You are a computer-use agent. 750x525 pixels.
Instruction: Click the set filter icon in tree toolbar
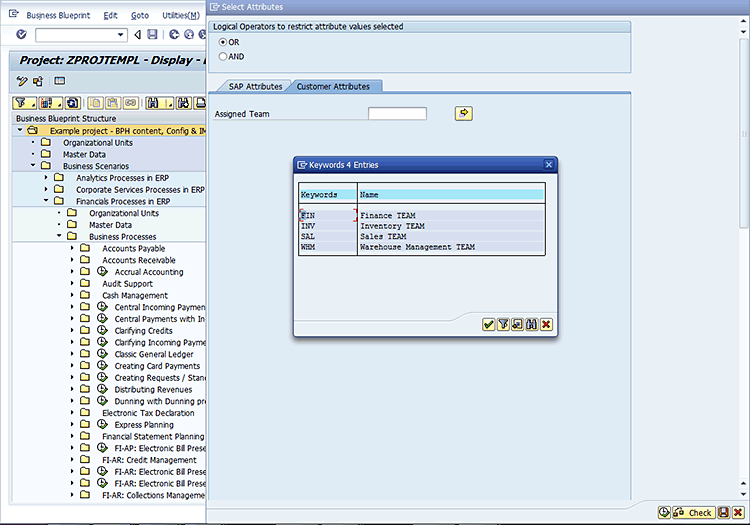tap(21, 103)
